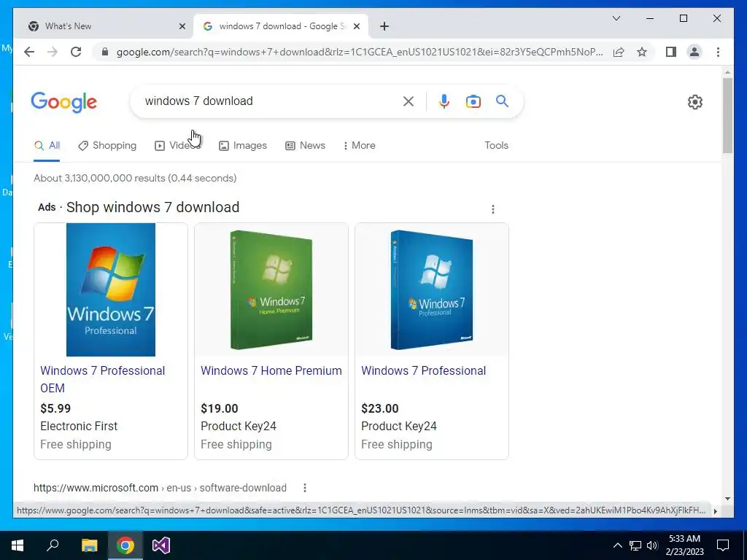Open the microsoft.com software-download result

[160, 488]
